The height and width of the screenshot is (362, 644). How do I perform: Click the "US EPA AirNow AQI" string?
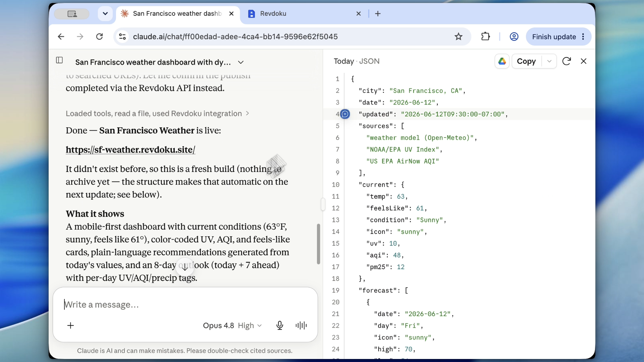(402, 161)
